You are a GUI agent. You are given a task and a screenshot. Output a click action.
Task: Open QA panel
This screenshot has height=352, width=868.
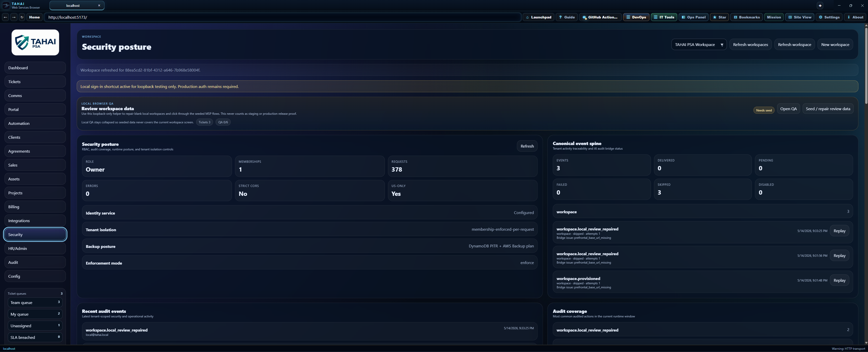point(788,109)
